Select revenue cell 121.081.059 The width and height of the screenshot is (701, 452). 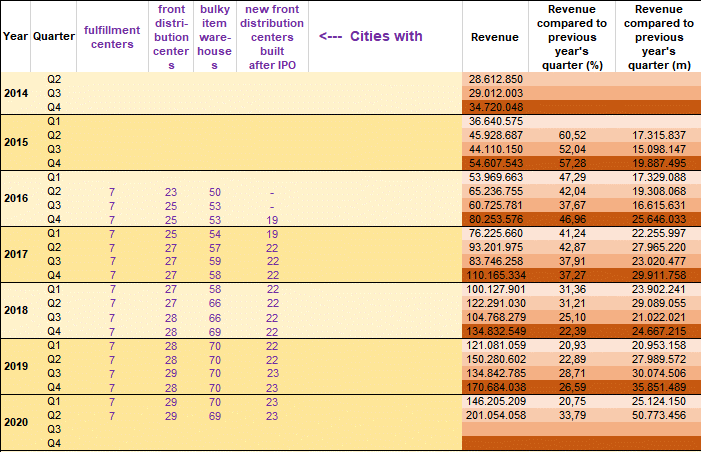tap(495, 345)
